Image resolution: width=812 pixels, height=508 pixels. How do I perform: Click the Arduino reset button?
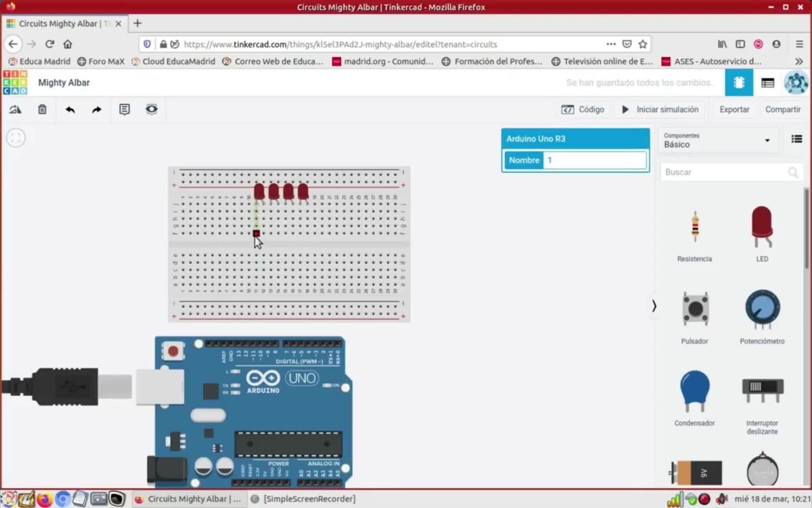point(173,351)
